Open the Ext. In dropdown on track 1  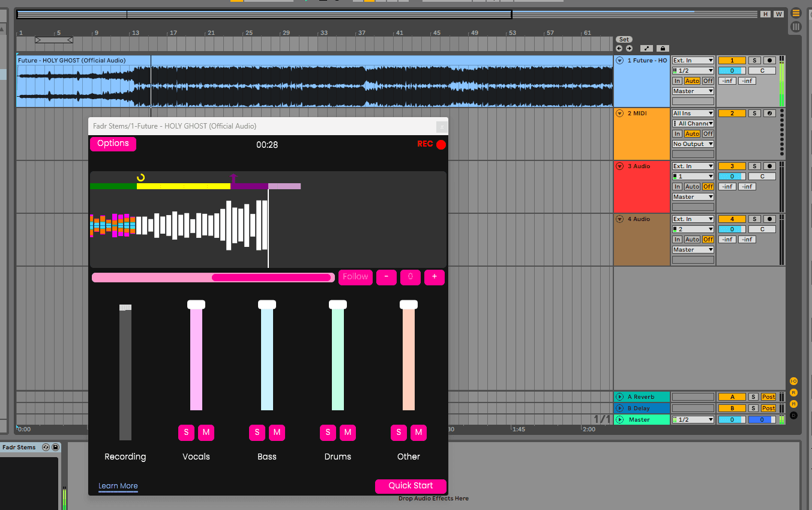693,60
